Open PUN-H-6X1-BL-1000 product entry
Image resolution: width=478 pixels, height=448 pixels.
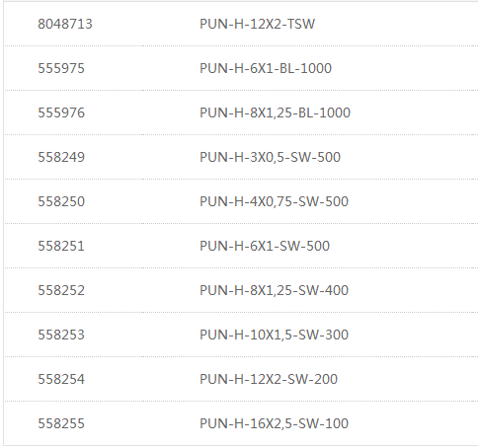click(266, 68)
